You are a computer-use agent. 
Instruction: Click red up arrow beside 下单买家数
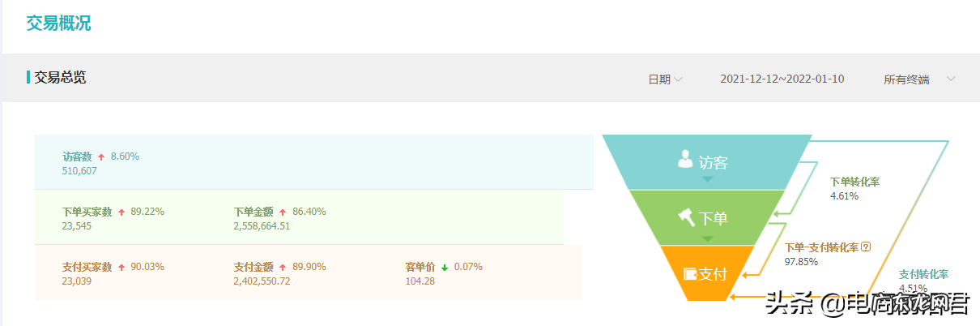click(x=121, y=212)
